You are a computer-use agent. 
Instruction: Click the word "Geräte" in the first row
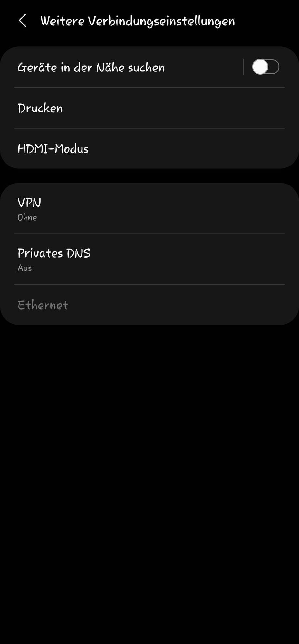(x=37, y=67)
